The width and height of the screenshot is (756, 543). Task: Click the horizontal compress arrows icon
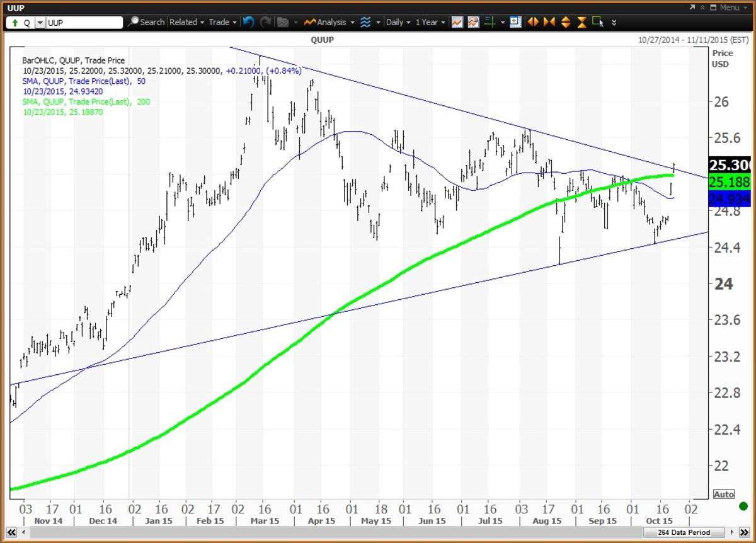pyautogui.click(x=549, y=22)
